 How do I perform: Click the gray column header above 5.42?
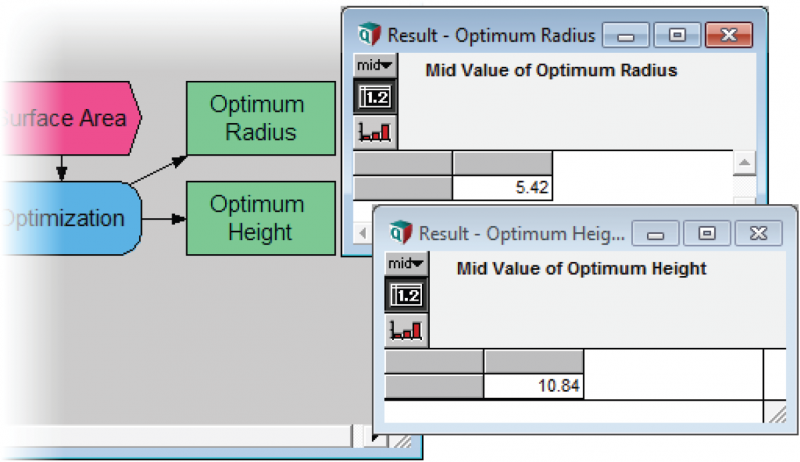pos(503,163)
